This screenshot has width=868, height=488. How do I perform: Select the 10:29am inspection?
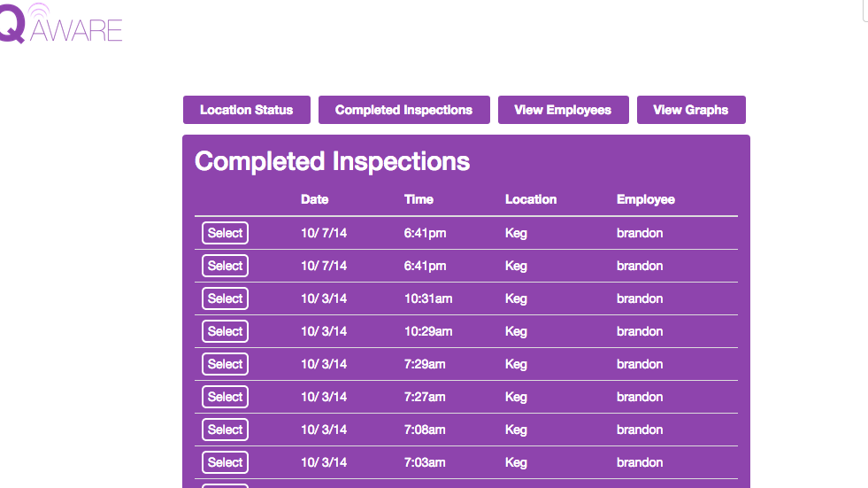pyautogui.click(x=225, y=330)
